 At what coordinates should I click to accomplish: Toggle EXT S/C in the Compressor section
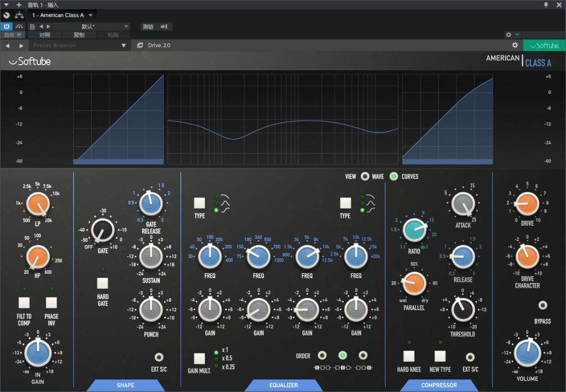(x=470, y=357)
